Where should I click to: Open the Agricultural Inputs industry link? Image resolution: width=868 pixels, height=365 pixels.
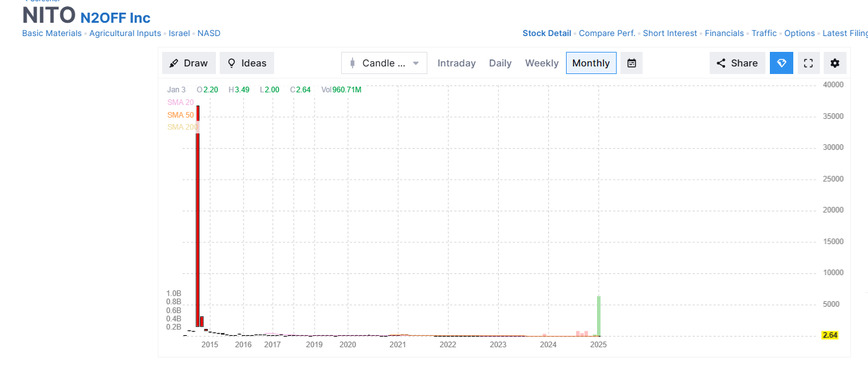125,34
